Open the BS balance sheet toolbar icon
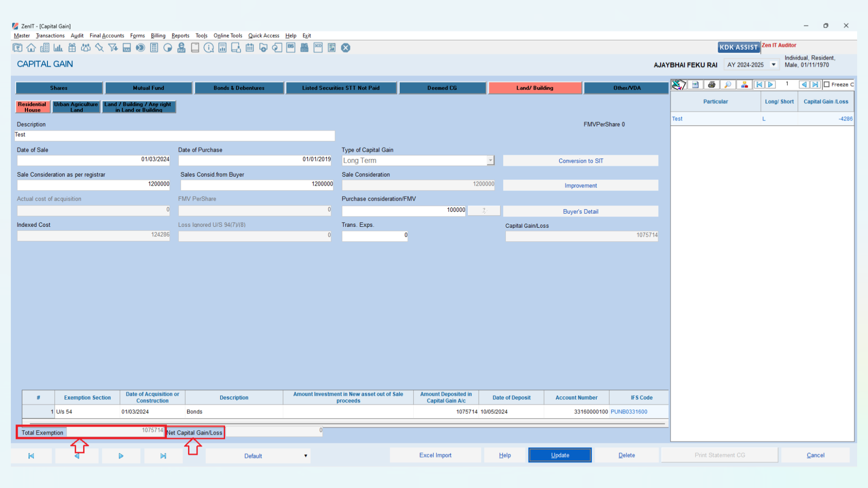Screen dimensions: 868x488 point(291,47)
